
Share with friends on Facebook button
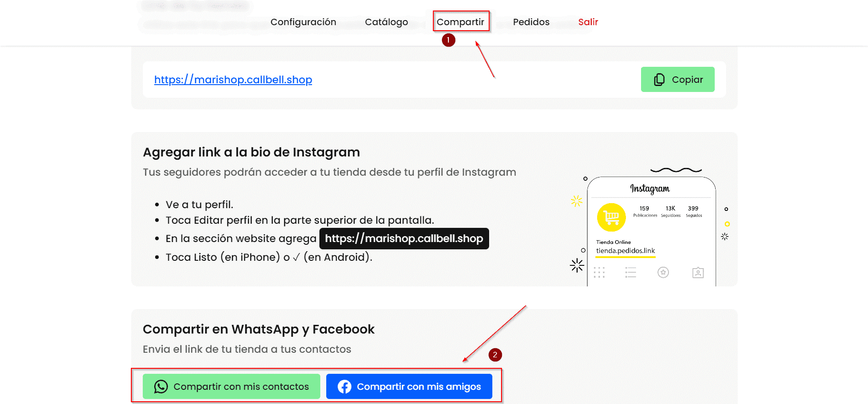(409, 387)
